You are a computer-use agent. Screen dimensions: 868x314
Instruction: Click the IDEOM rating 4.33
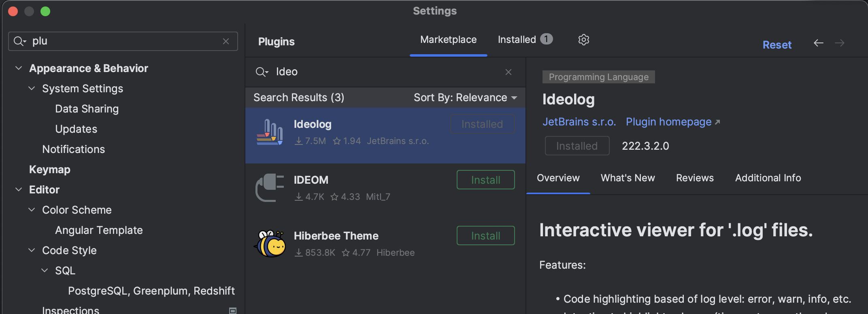pyautogui.click(x=345, y=197)
